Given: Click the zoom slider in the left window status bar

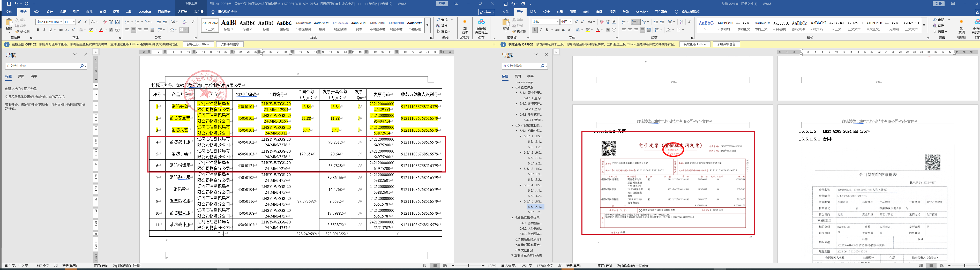Looking at the screenshot, I should point(468,266).
